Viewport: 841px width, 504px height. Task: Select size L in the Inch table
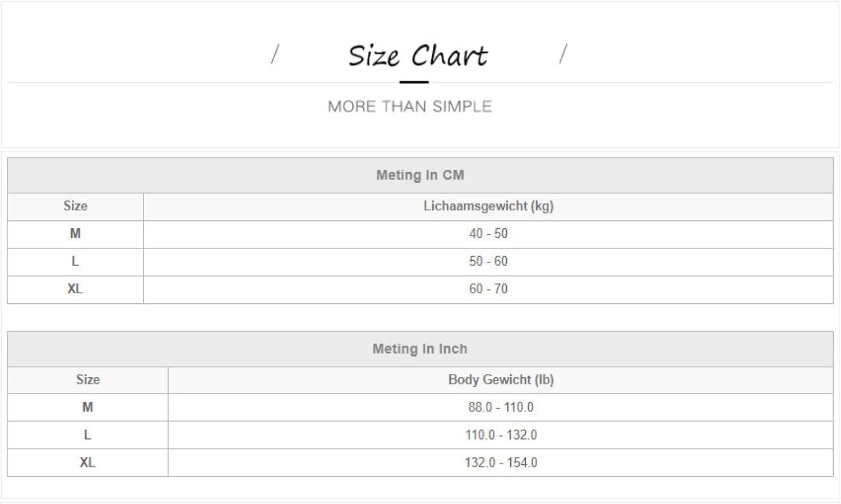click(x=87, y=435)
